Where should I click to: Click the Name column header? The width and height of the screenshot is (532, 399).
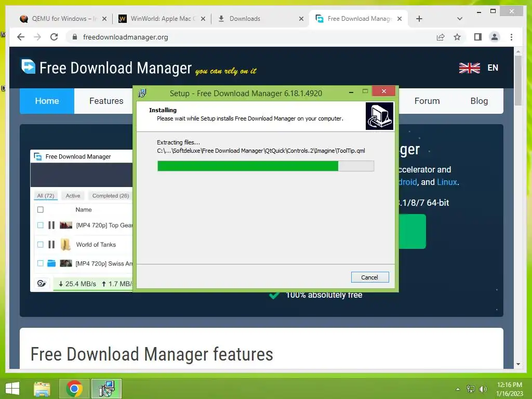click(x=84, y=210)
